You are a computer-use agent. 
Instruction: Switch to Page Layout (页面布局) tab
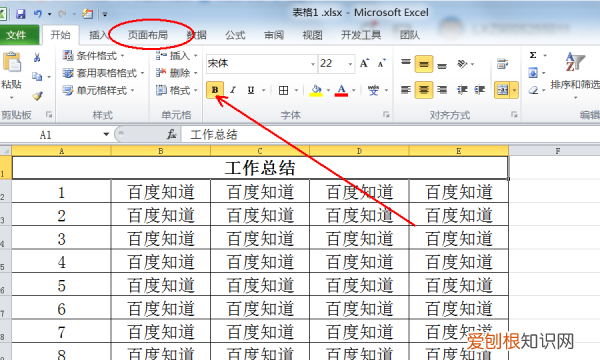click(148, 35)
